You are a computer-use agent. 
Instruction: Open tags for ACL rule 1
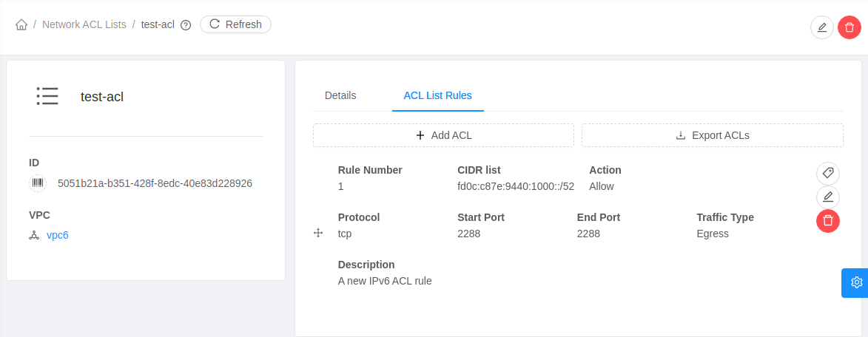pos(828,173)
